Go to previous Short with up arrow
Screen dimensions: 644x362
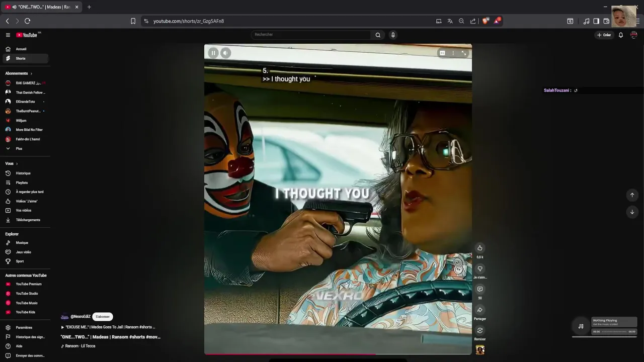point(632,195)
